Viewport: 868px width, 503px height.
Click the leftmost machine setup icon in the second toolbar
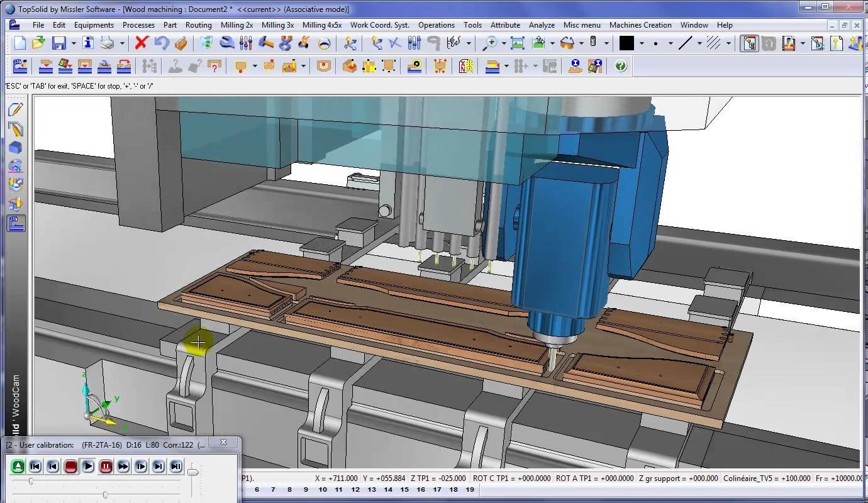point(20,65)
